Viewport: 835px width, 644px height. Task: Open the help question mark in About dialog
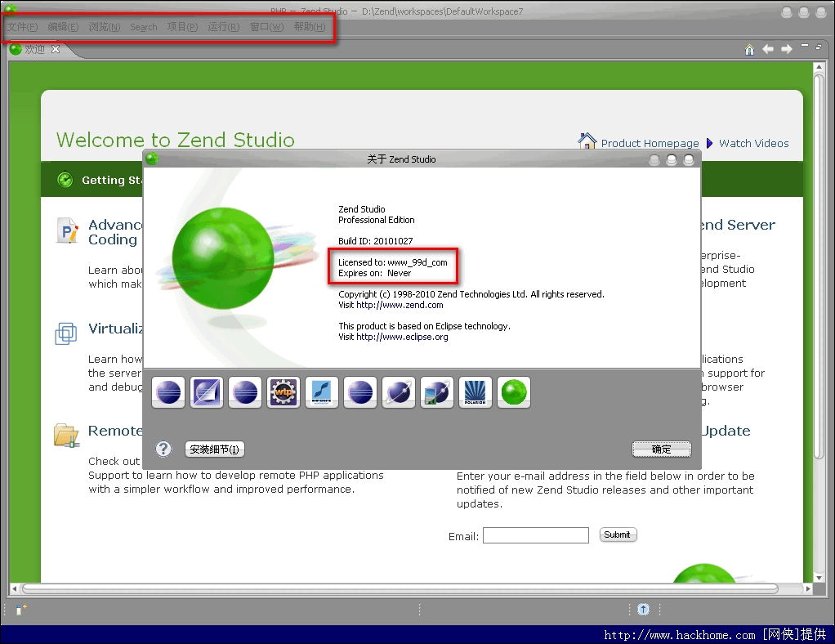click(x=163, y=448)
